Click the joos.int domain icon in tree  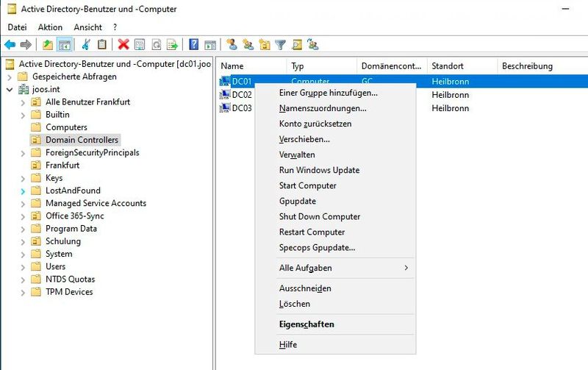24,89
